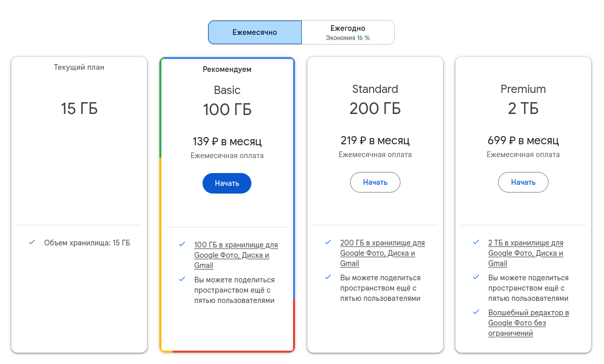604x364 pixels.
Task: Click the Premium plan sharing checkmark
Action: click(476, 277)
